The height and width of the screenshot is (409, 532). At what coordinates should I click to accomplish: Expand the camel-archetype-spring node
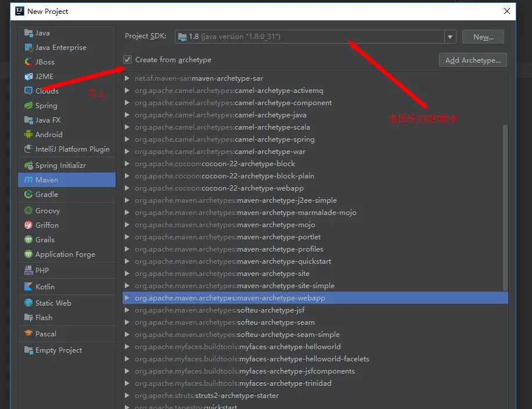click(127, 139)
